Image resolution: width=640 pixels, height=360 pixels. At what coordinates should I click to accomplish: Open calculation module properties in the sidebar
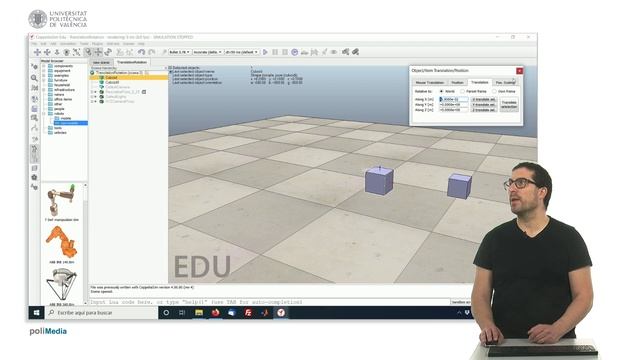(x=34, y=88)
